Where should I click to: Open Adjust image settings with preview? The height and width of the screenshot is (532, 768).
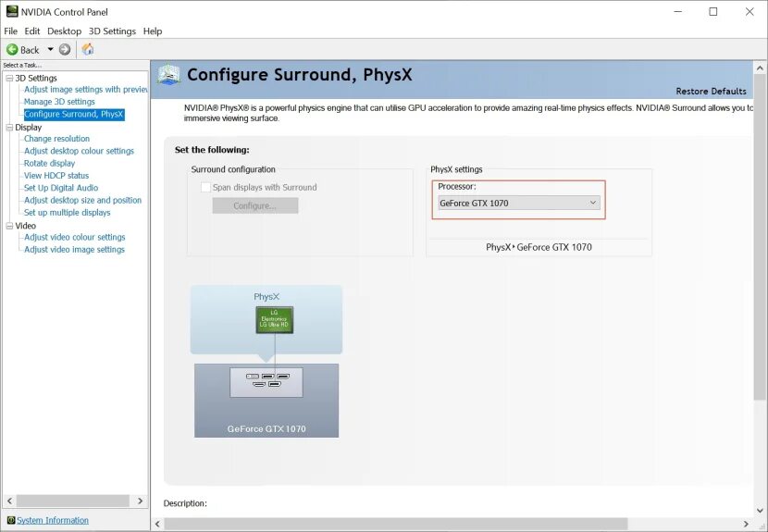(x=86, y=89)
